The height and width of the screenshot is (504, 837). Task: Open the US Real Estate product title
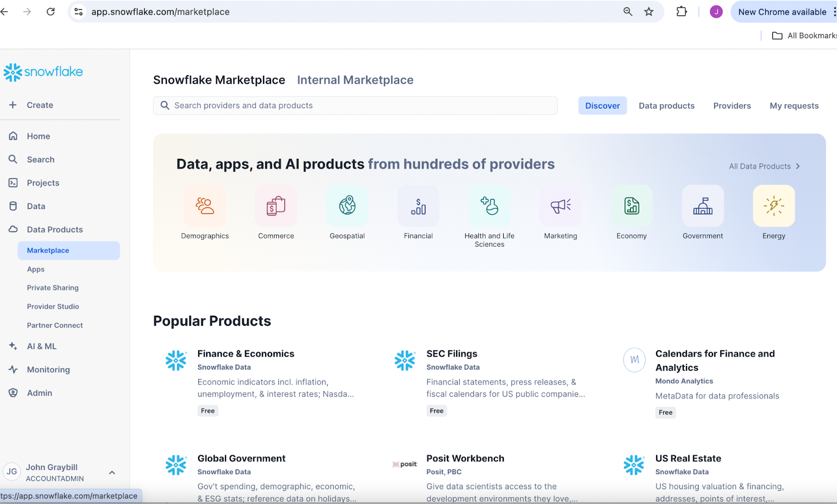click(688, 459)
